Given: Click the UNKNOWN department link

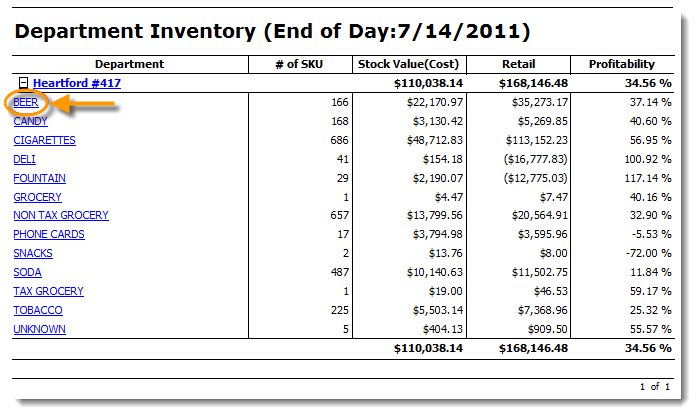Looking at the screenshot, I should click(x=39, y=329).
